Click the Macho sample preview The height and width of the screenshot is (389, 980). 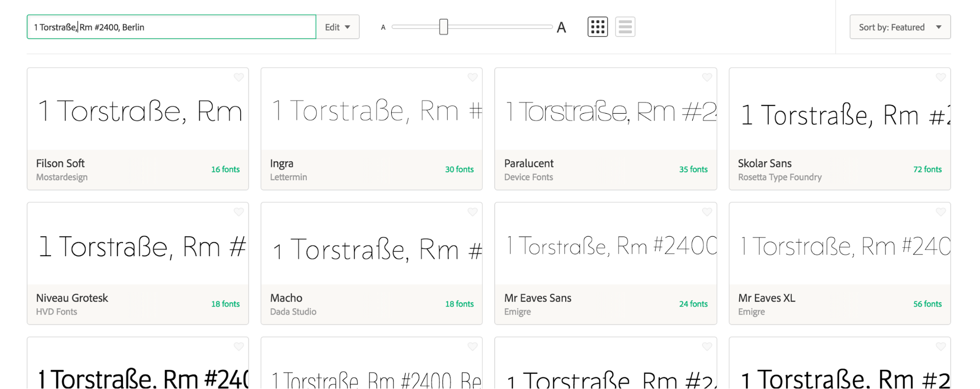pos(377,250)
